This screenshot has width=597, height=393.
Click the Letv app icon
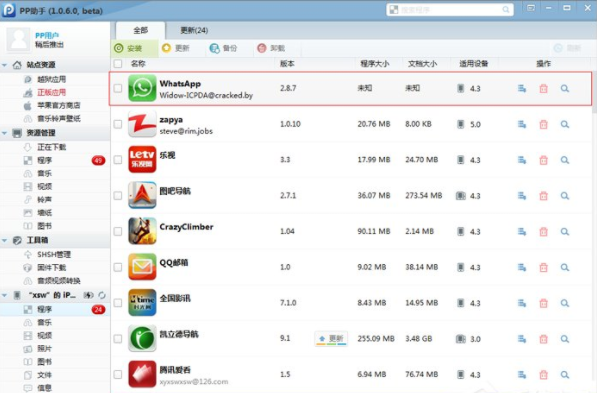(x=142, y=160)
